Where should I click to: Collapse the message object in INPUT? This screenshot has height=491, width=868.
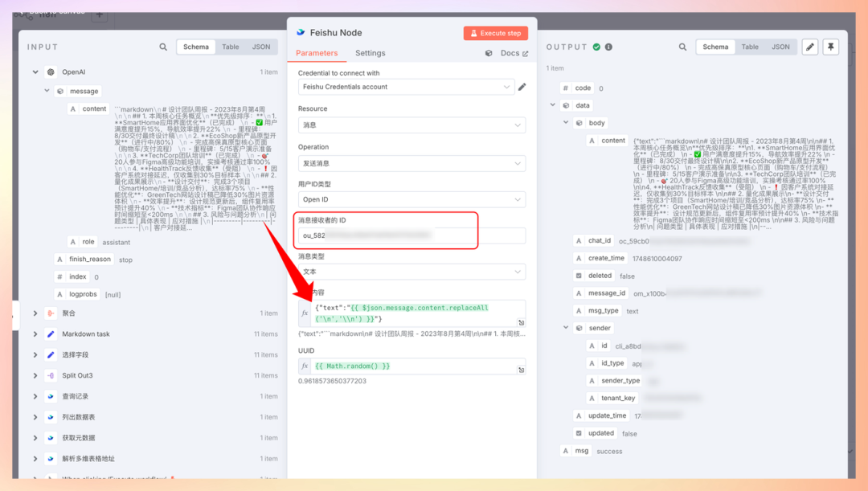click(x=47, y=91)
